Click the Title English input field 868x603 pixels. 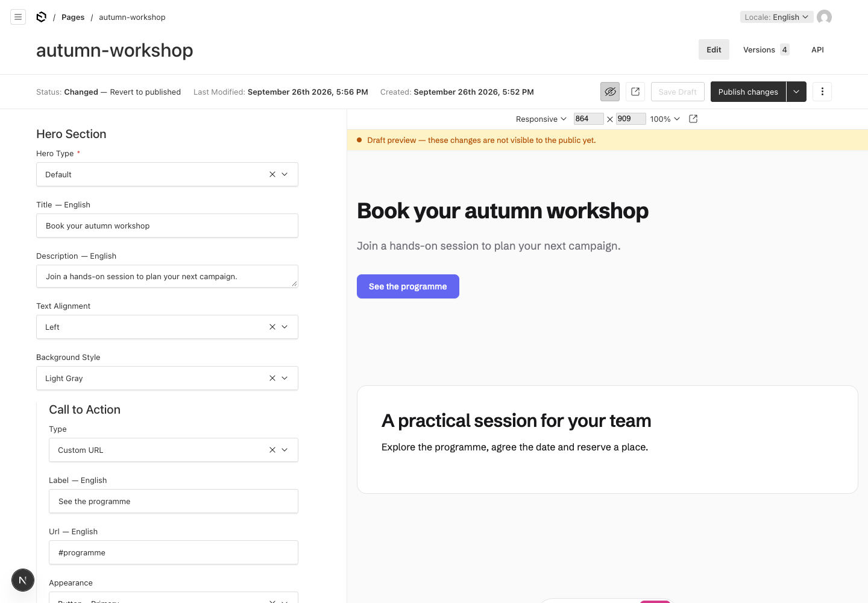(x=168, y=226)
